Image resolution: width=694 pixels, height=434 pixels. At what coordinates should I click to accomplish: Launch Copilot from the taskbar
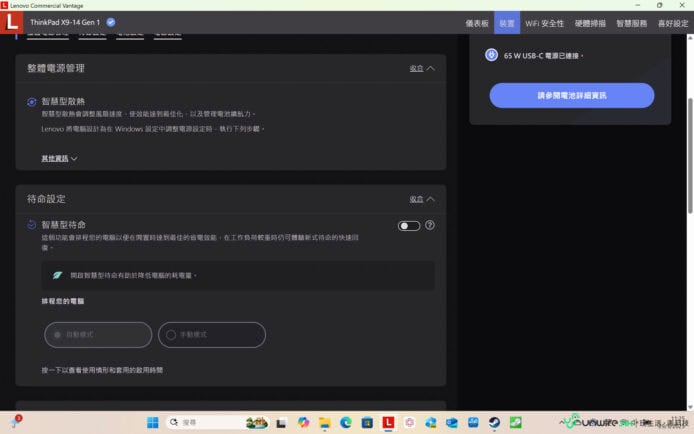(303, 422)
